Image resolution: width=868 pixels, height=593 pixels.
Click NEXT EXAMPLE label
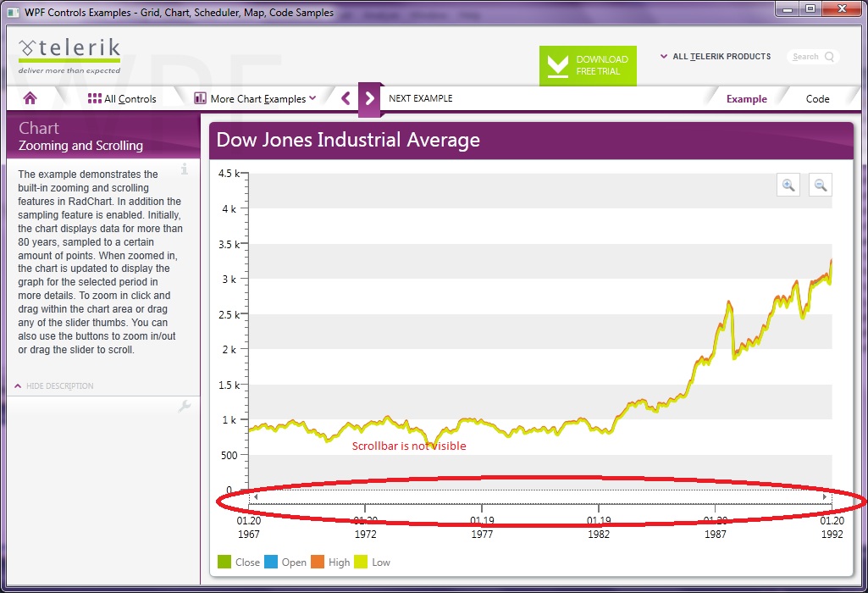pos(421,98)
